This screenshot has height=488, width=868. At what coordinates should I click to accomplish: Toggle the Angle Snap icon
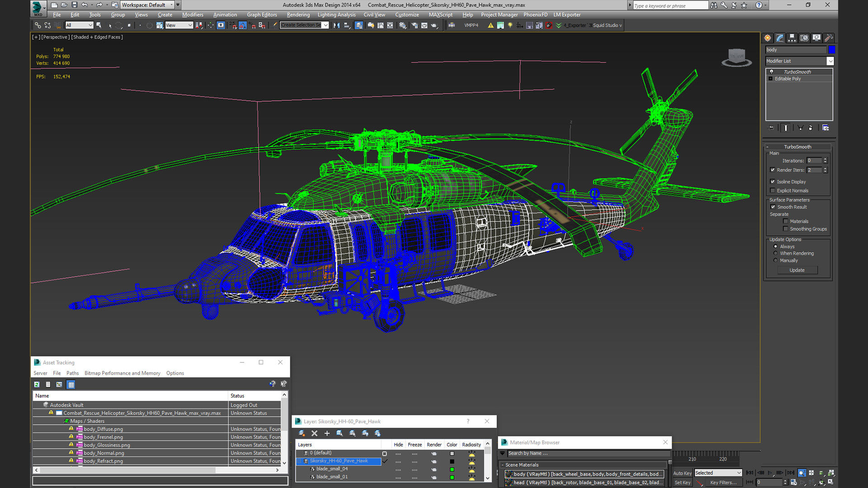[243, 25]
